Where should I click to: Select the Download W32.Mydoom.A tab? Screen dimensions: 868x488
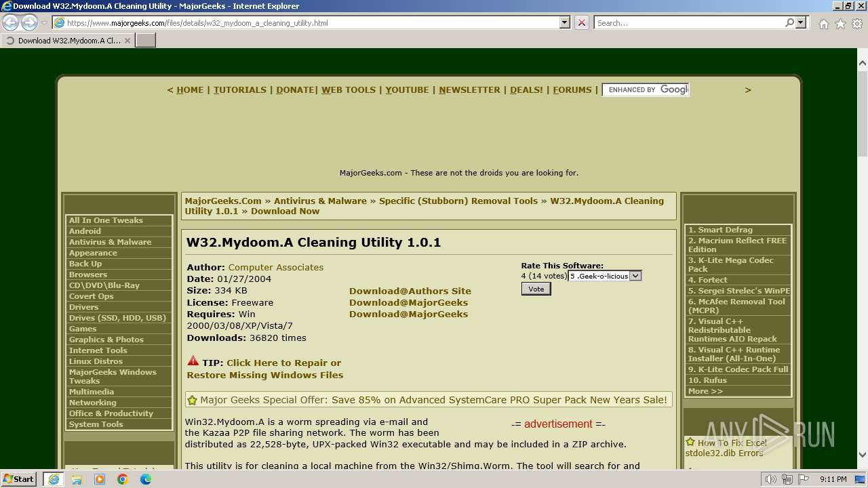67,41
